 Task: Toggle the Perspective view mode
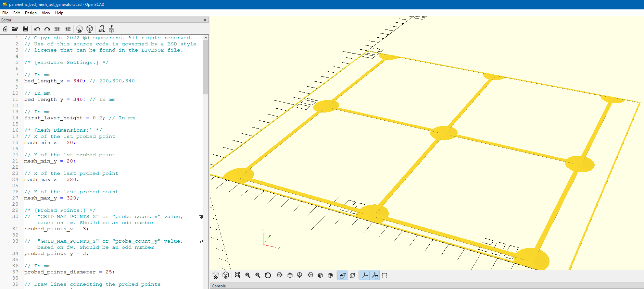point(342,275)
